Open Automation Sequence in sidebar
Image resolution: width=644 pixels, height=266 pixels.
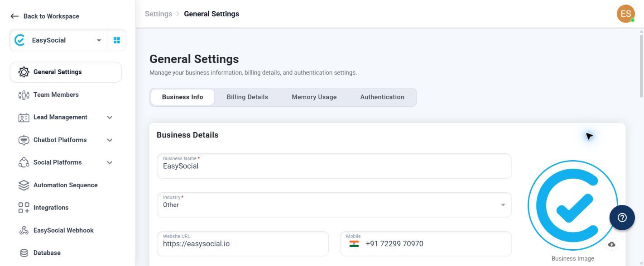(66, 185)
